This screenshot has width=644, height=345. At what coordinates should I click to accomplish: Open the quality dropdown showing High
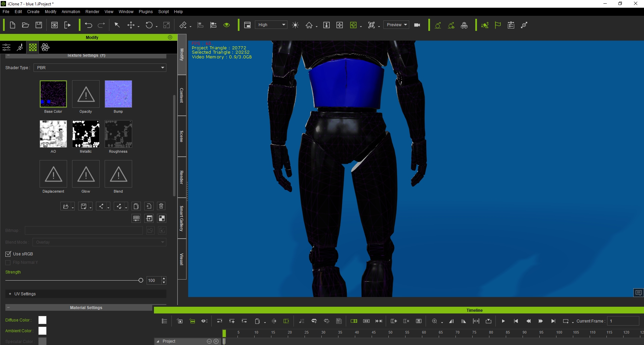271,25
